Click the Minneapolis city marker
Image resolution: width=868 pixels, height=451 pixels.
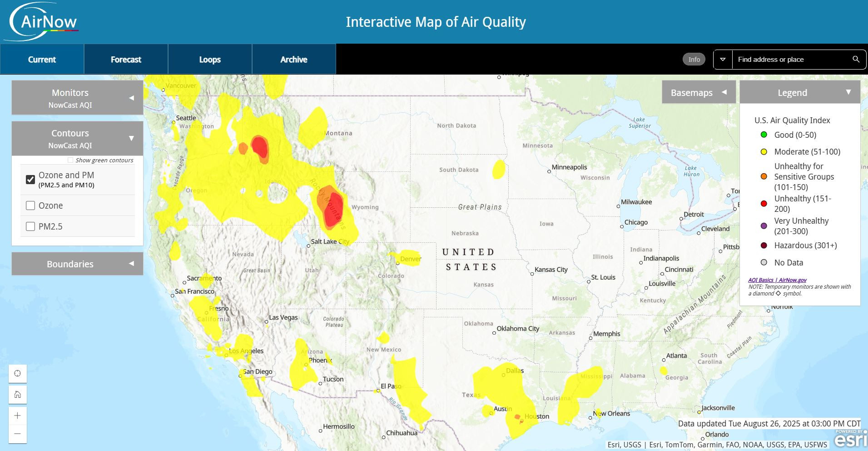(x=549, y=172)
